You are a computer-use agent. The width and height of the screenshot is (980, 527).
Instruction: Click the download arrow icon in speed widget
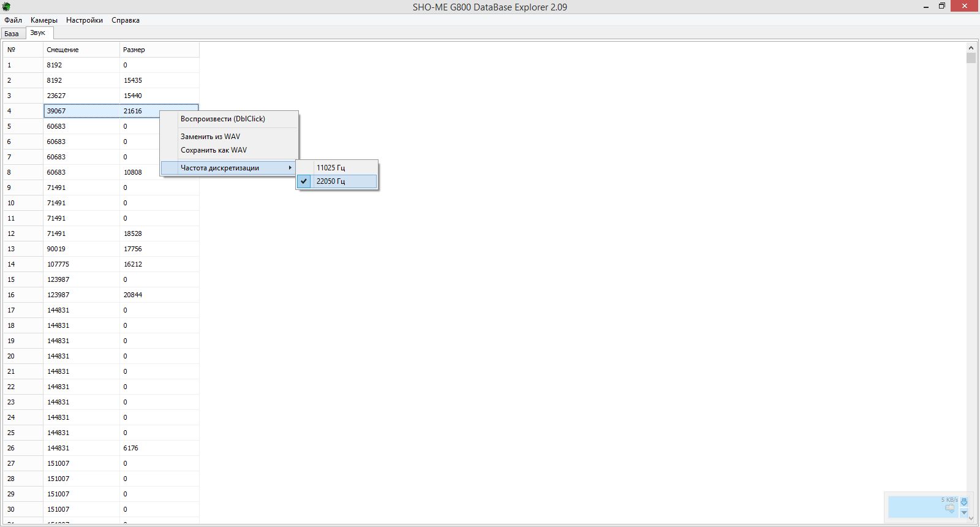point(964,502)
